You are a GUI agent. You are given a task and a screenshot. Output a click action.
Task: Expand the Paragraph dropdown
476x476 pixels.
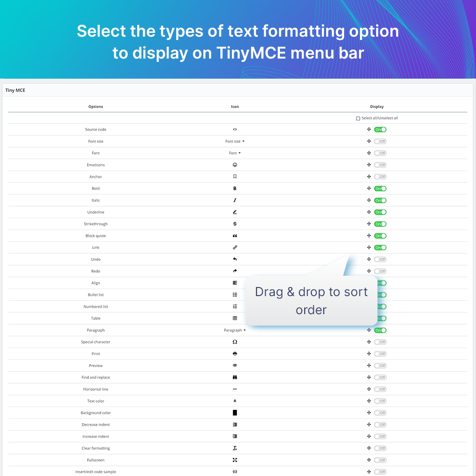(235, 330)
